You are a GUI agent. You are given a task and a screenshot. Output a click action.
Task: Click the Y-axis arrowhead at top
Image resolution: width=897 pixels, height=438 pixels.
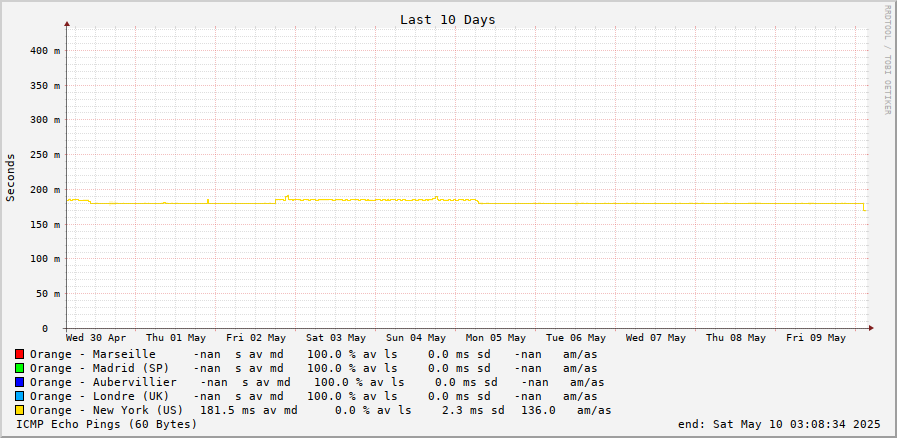[67, 24]
